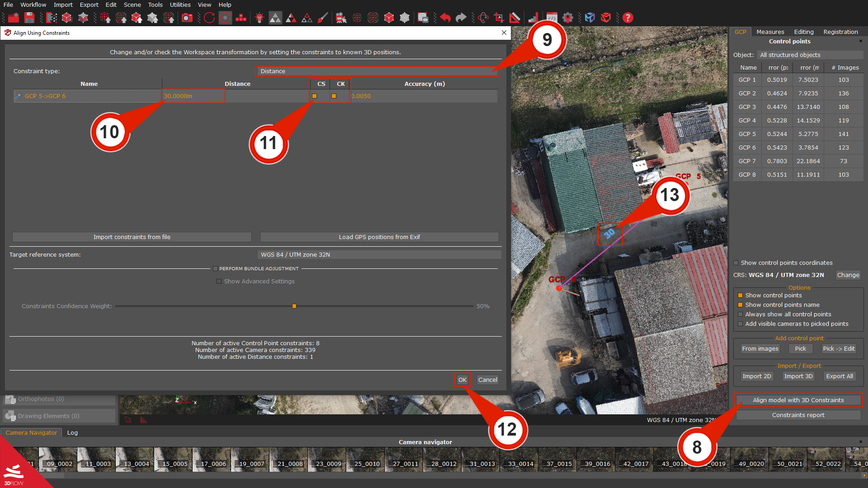Viewport: 868px width, 488px height.
Task: Save the current workspace
Action: (x=29, y=18)
